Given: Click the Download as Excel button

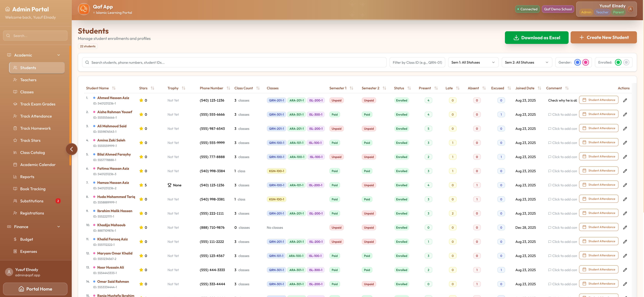Looking at the screenshot, I should point(536,37).
